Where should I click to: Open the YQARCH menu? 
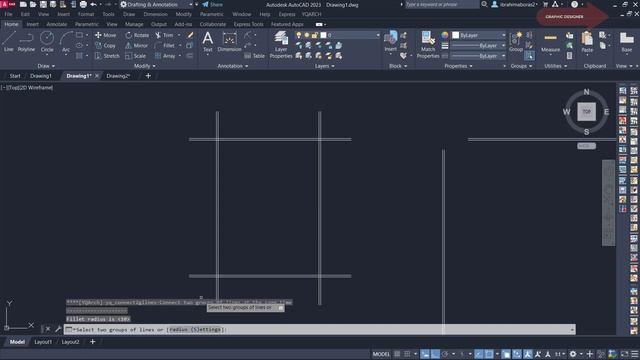tap(311, 14)
